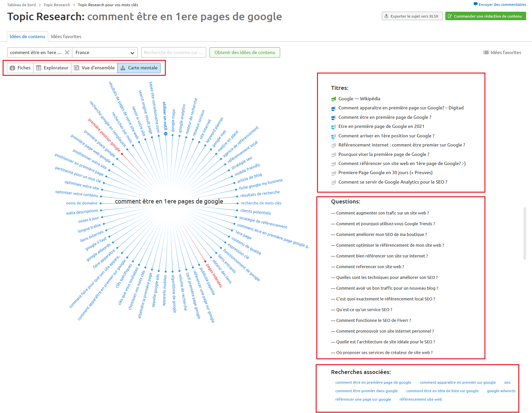Click the content domain search field
Image resolution: width=532 pixels, height=413 pixels.
(173, 52)
